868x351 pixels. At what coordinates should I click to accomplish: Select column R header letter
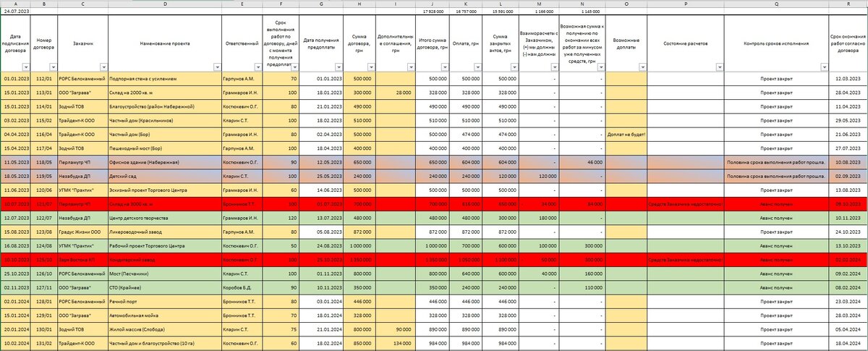(848, 4)
